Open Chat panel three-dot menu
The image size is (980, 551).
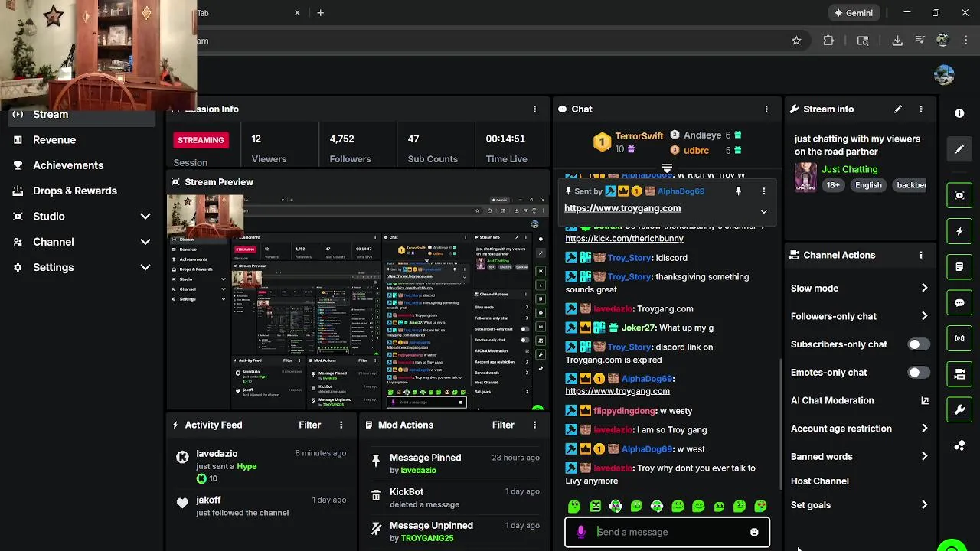tap(766, 109)
